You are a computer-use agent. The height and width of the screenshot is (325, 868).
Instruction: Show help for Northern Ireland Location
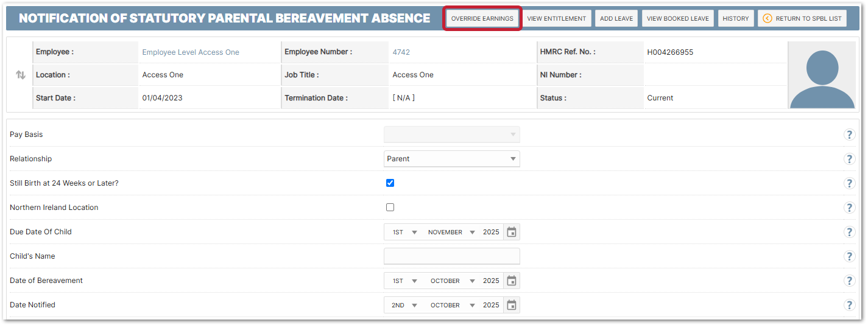point(849,208)
